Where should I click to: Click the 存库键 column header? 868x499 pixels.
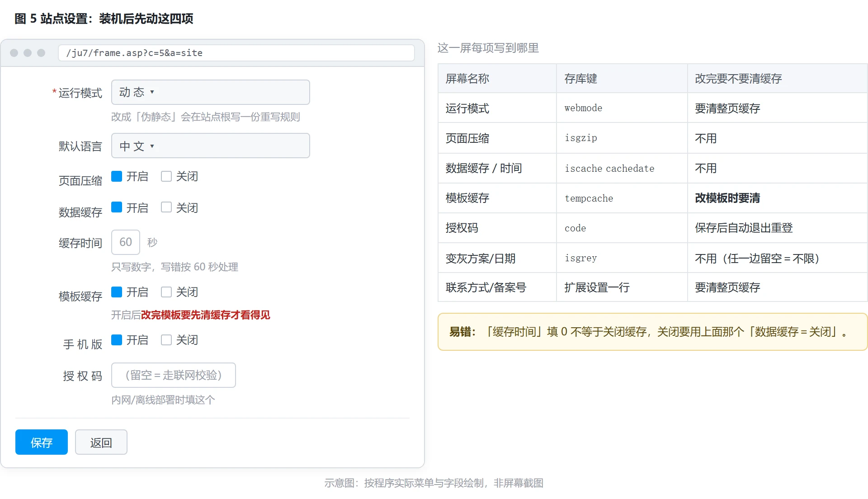(622, 79)
